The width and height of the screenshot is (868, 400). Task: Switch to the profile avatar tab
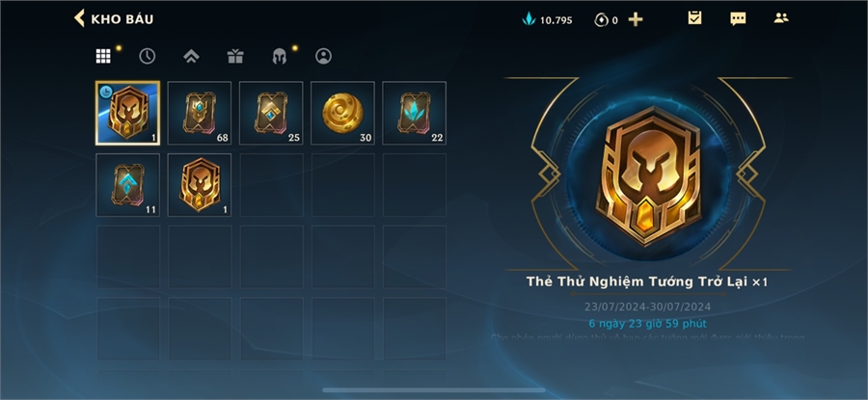(x=323, y=56)
